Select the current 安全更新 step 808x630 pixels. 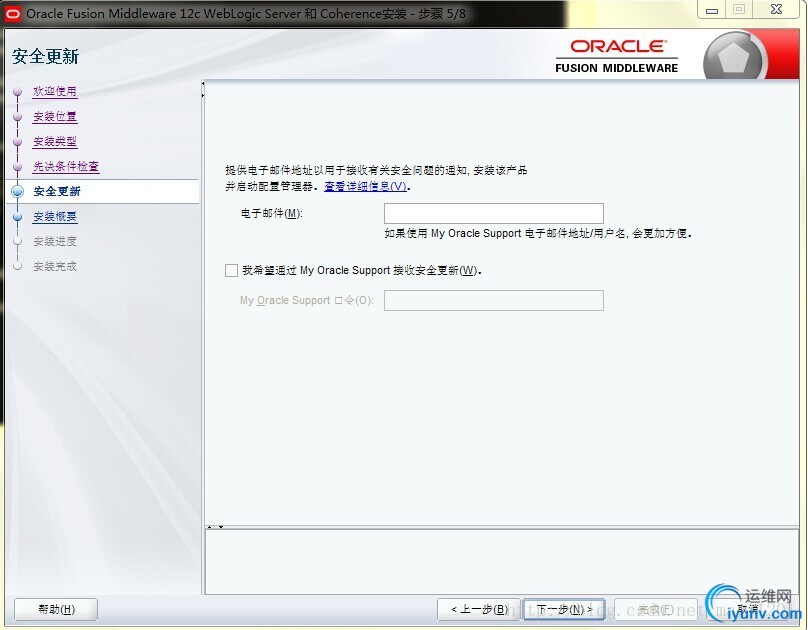[x=57, y=191]
